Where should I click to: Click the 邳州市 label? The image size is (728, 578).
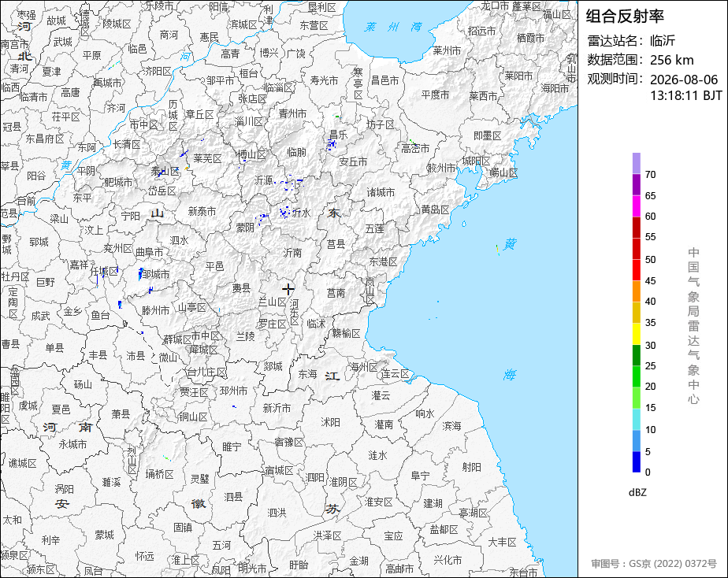[x=233, y=391]
